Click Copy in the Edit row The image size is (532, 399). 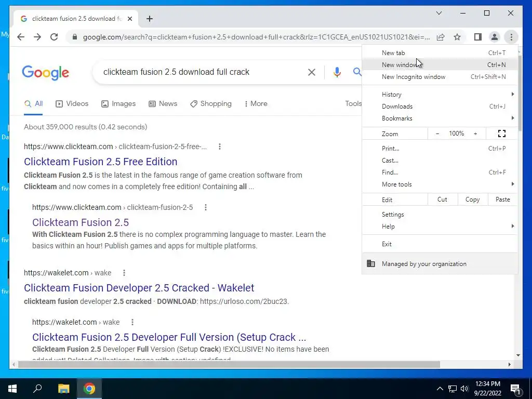(x=473, y=199)
